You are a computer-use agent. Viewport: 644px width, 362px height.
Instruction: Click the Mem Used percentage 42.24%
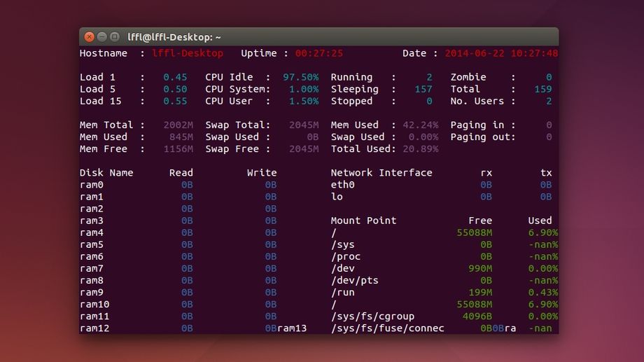[421, 125]
